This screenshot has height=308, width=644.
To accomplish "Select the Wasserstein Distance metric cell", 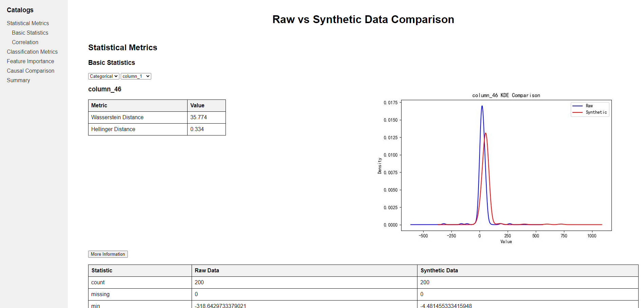I will coord(138,117).
